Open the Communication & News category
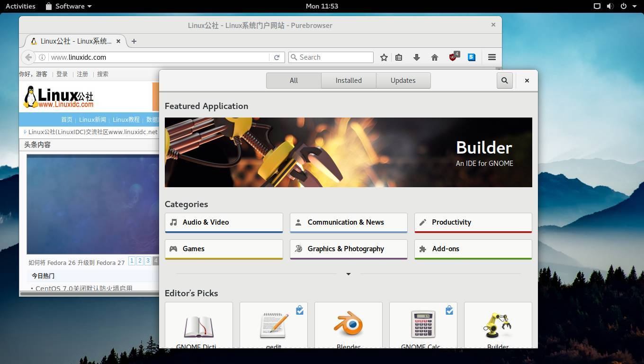Viewport: 644px width, 364px height. pyautogui.click(x=349, y=223)
